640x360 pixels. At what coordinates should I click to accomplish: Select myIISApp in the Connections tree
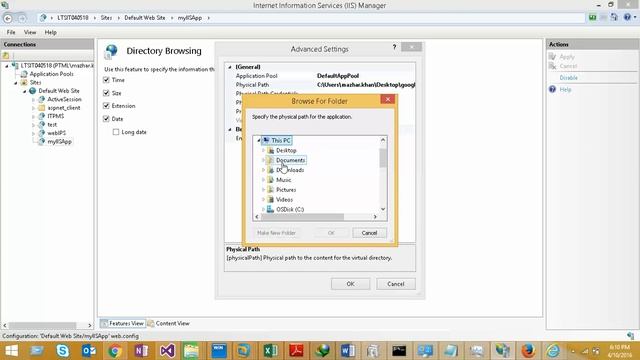(x=59, y=142)
